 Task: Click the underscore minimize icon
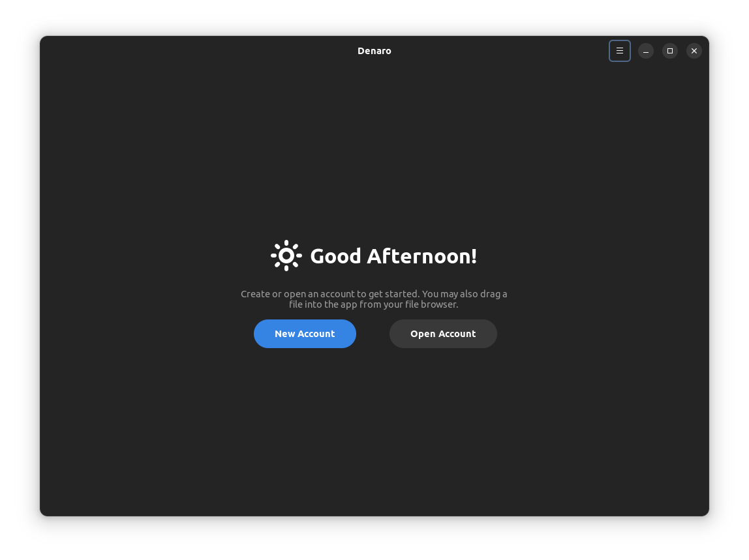point(646,51)
